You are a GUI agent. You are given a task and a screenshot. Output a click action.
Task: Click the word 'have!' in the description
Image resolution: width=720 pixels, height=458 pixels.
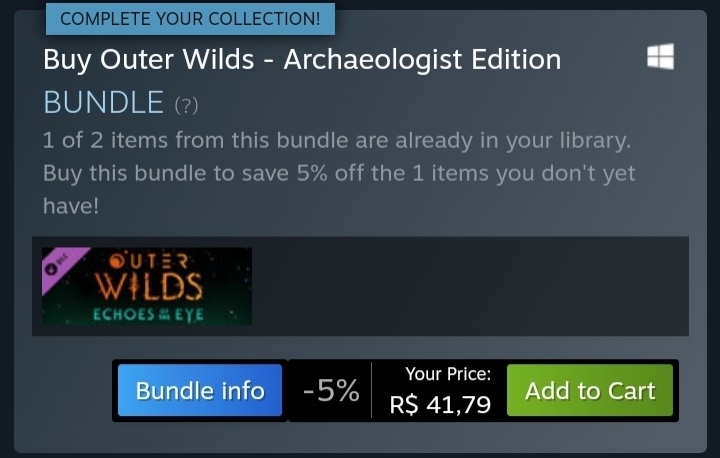point(71,206)
